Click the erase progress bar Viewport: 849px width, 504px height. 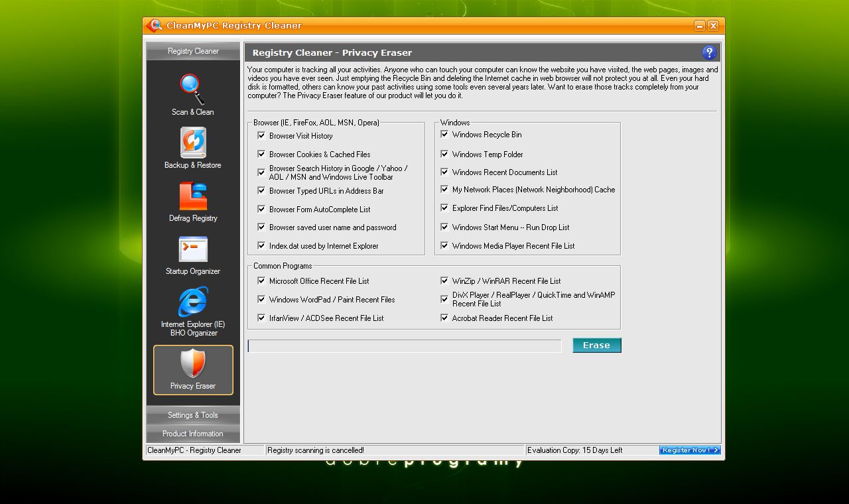(x=405, y=346)
